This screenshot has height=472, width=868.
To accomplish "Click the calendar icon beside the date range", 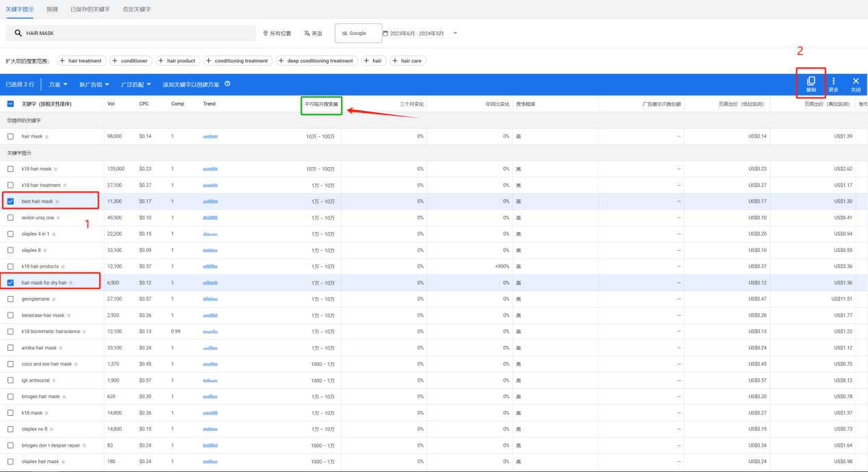I will 385,33.
